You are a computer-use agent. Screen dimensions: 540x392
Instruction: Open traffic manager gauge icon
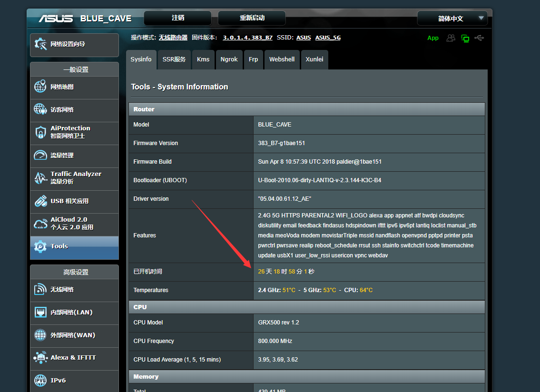[40, 155]
